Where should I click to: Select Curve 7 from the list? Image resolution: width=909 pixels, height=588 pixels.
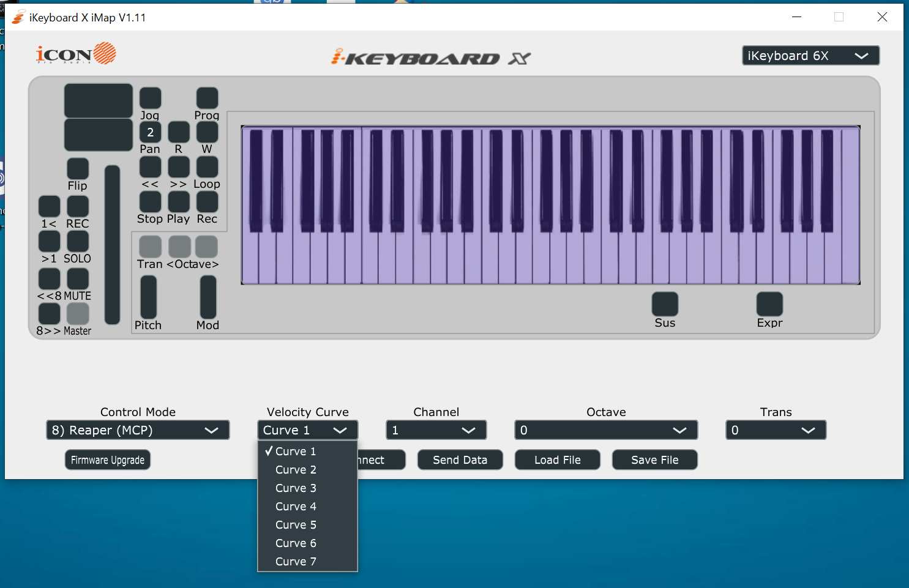[307, 562]
